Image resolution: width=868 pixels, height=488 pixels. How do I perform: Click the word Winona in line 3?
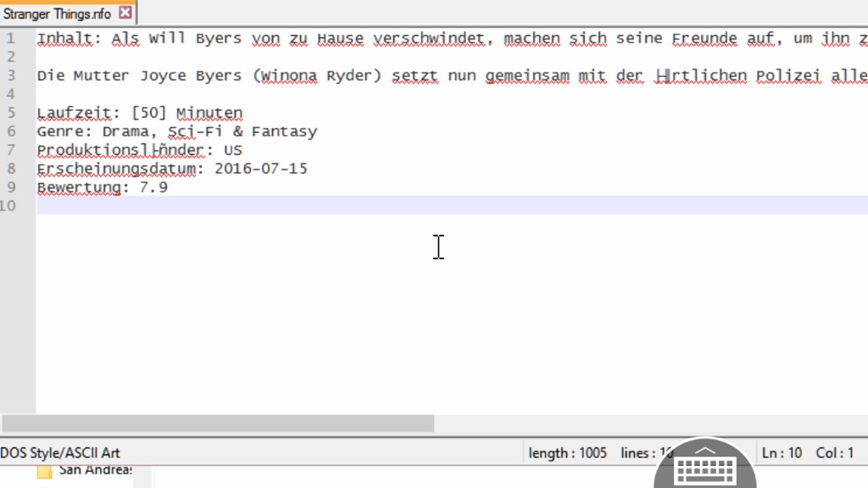pyautogui.click(x=289, y=75)
